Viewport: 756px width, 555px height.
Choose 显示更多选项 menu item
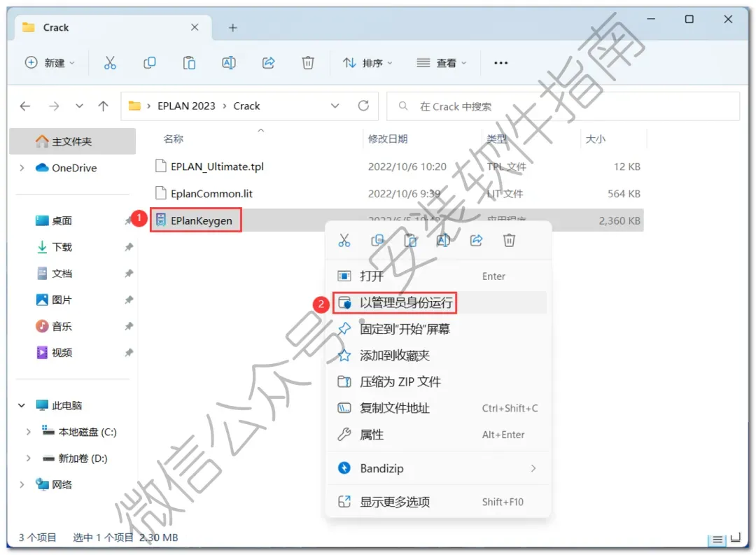439,502
